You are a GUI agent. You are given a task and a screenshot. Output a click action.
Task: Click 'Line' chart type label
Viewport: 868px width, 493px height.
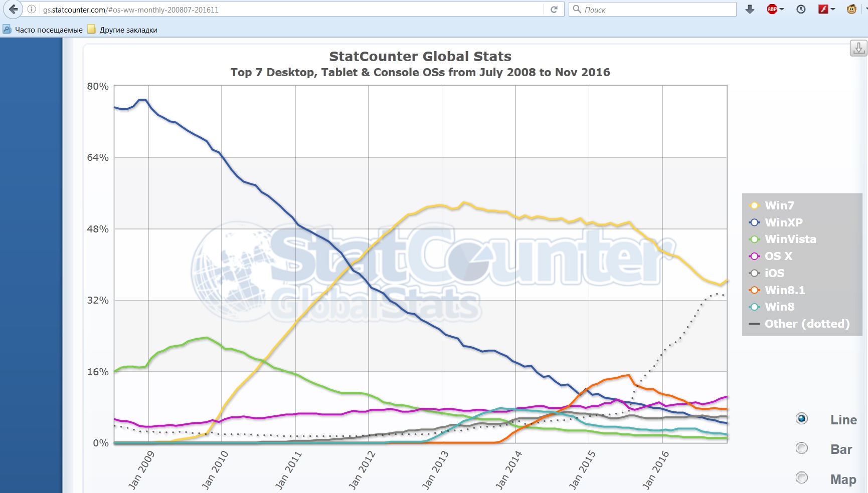pyautogui.click(x=843, y=420)
